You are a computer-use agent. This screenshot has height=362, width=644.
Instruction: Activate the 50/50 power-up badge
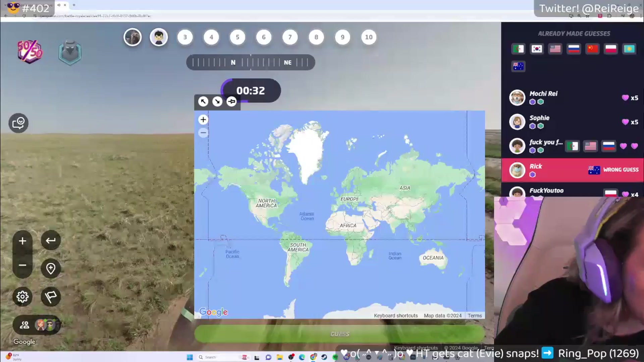[x=30, y=52]
